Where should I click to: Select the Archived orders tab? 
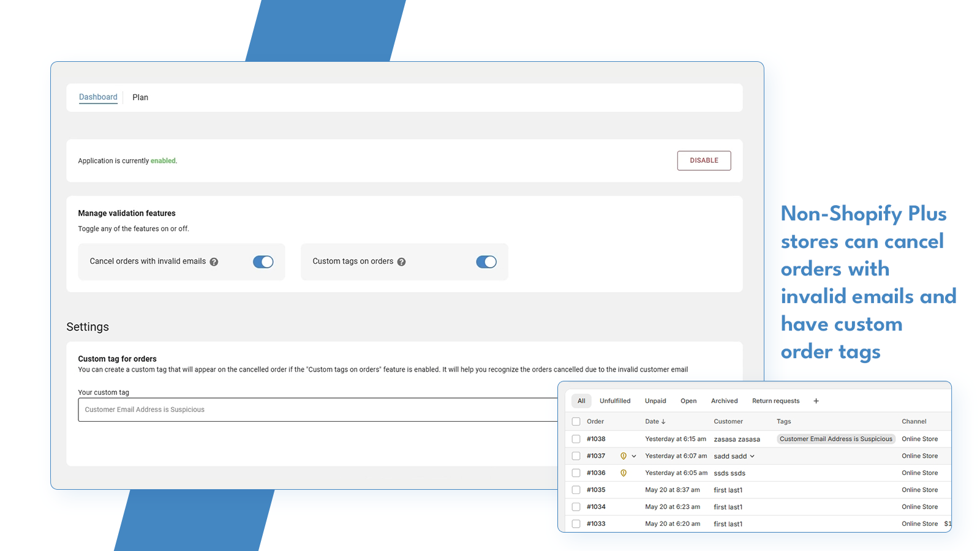[724, 401]
